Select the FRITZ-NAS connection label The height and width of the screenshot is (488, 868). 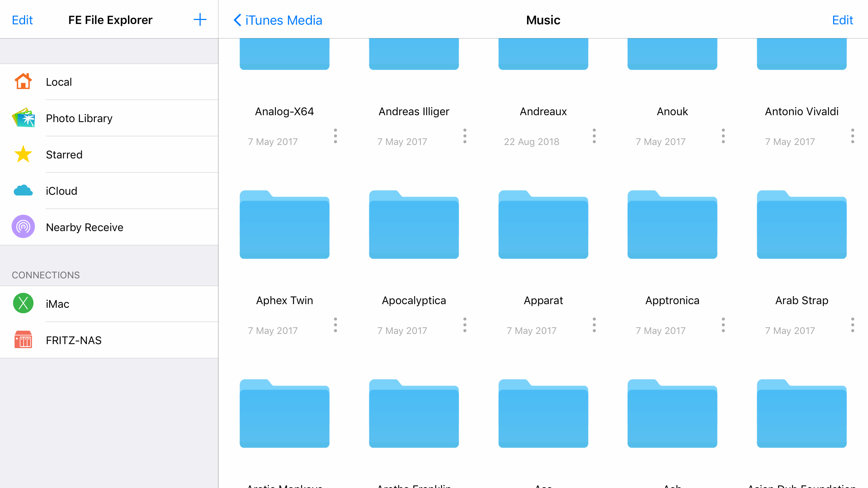click(74, 340)
